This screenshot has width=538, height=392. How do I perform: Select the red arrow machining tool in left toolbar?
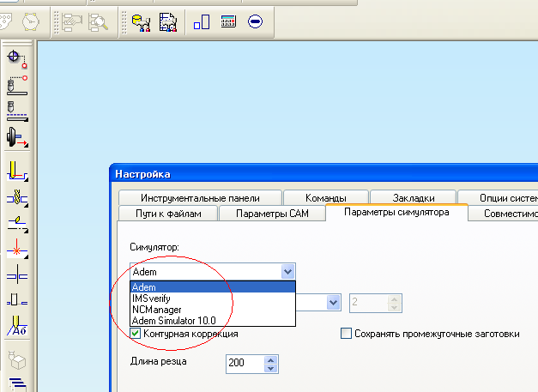coord(16,138)
